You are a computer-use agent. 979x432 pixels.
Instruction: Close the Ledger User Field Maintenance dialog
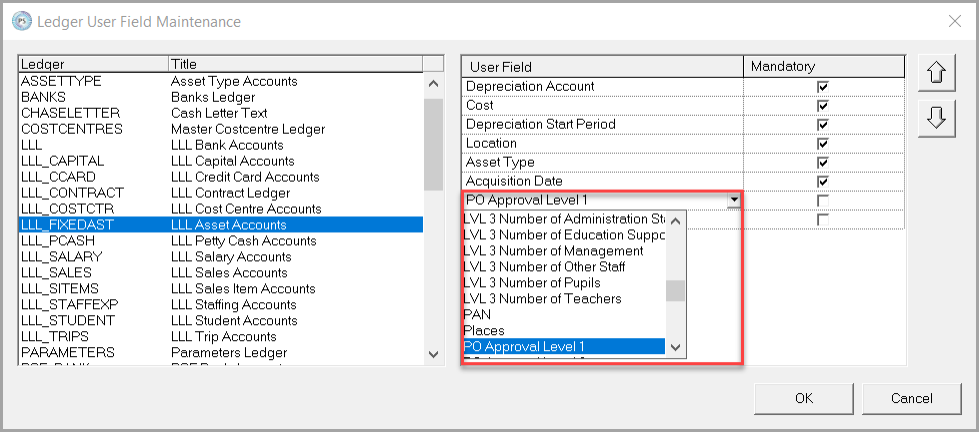coord(953,21)
